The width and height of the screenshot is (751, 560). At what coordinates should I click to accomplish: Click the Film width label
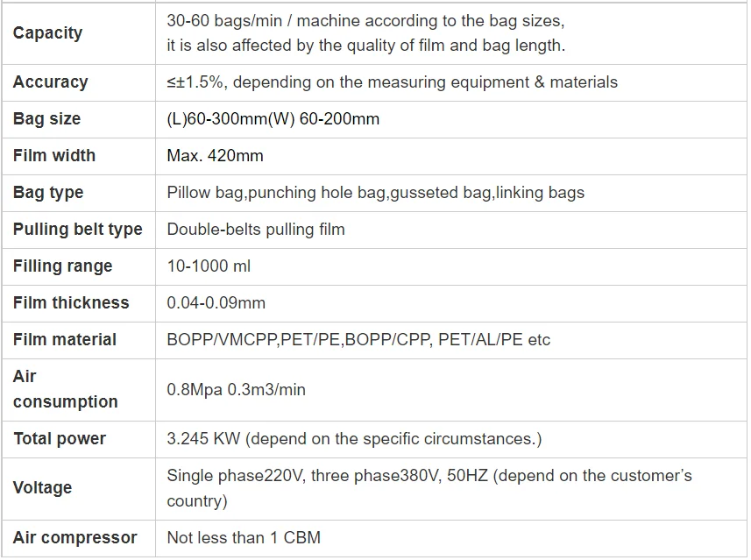(x=54, y=156)
